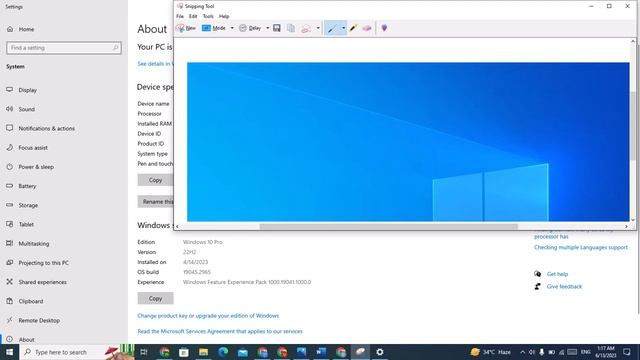Open Sound settings
640x360 pixels.
[x=27, y=109]
